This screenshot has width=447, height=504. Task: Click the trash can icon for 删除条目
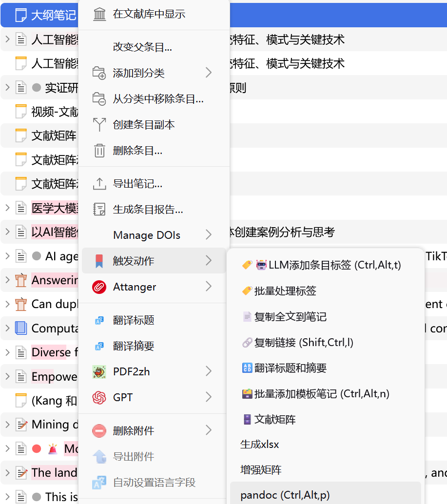[x=99, y=151]
